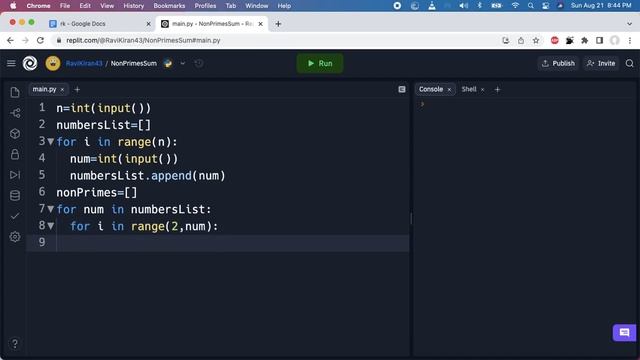Click the NonPrimesSum repl name

tap(133, 63)
